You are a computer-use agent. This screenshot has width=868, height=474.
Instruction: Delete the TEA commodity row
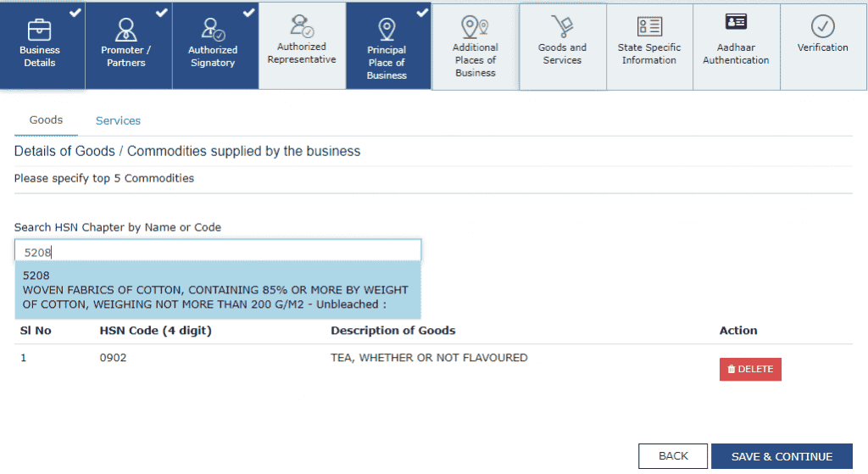[x=750, y=370]
